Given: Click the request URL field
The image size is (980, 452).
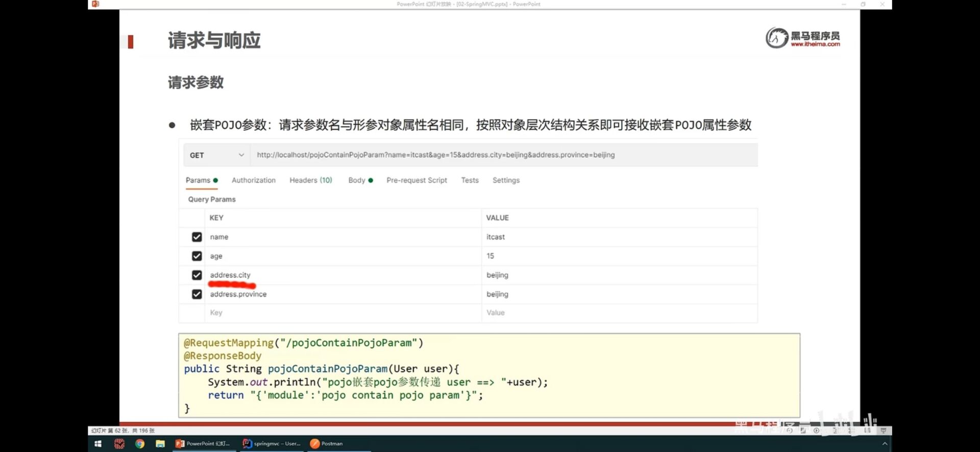Looking at the screenshot, I should [x=504, y=155].
